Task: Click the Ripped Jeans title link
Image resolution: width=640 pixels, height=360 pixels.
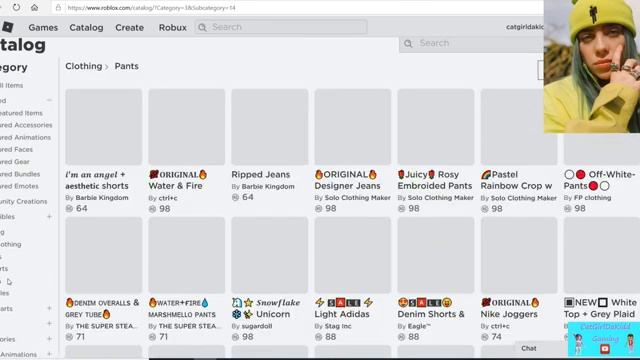Action: [x=261, y=174]
